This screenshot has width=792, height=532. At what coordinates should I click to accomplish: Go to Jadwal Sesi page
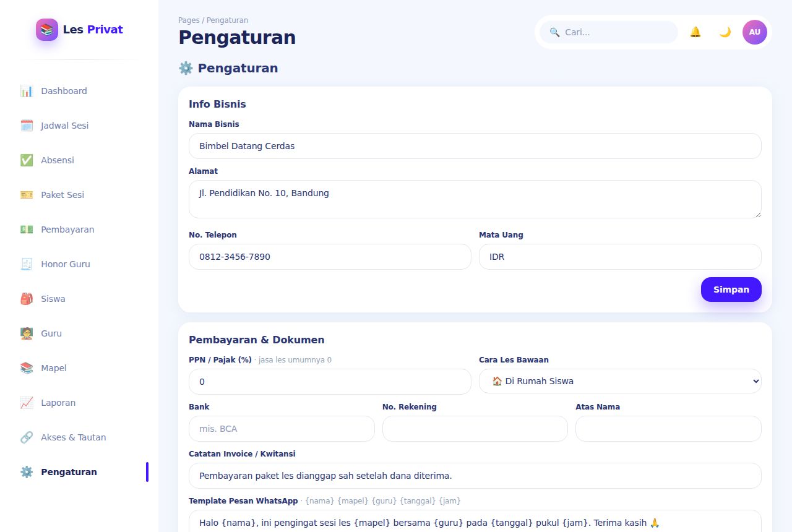click(79, 126)
